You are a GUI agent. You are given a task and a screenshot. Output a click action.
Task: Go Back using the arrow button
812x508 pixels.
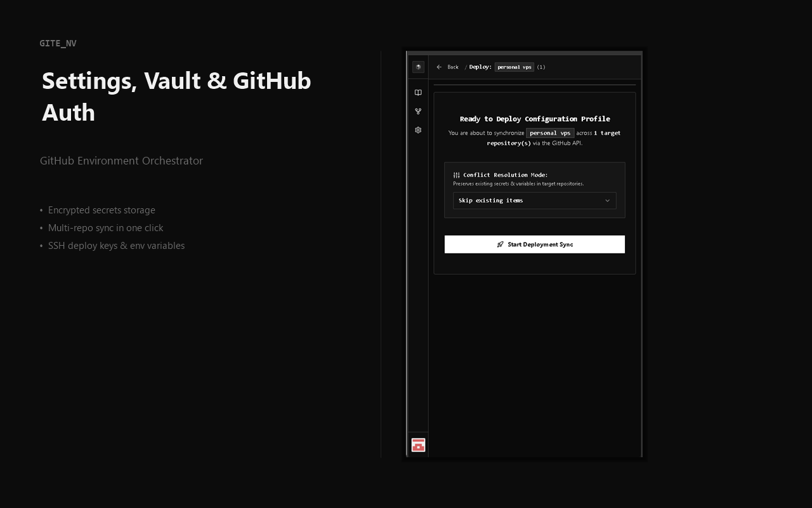[x=447, y=67]
